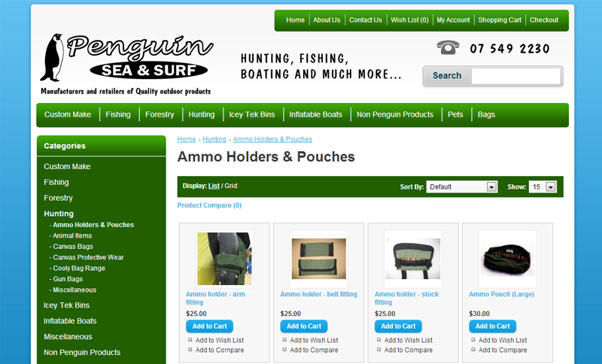Click wish list icon for arm fitting holder
602x364 pixels.
tap(190, 340)
